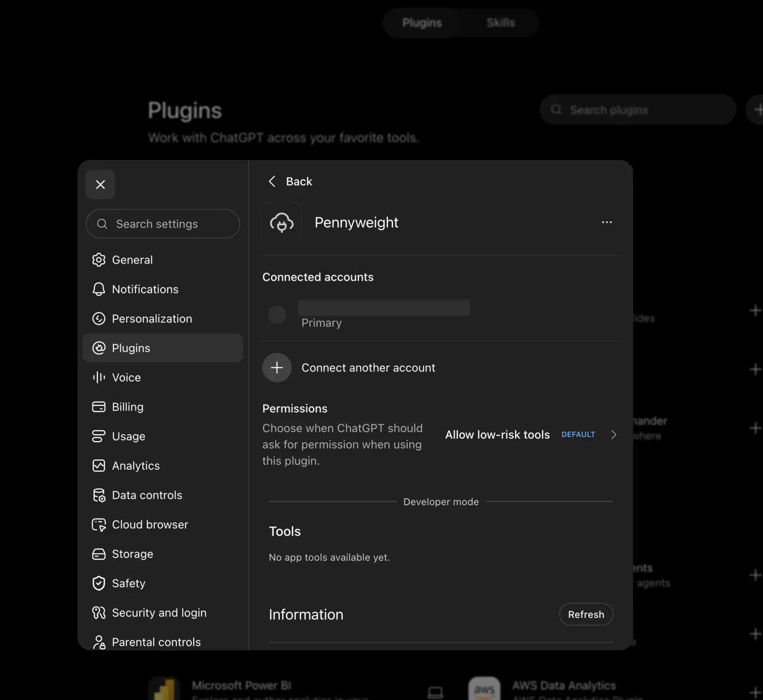Click the General gear icon

pos(99,260)
